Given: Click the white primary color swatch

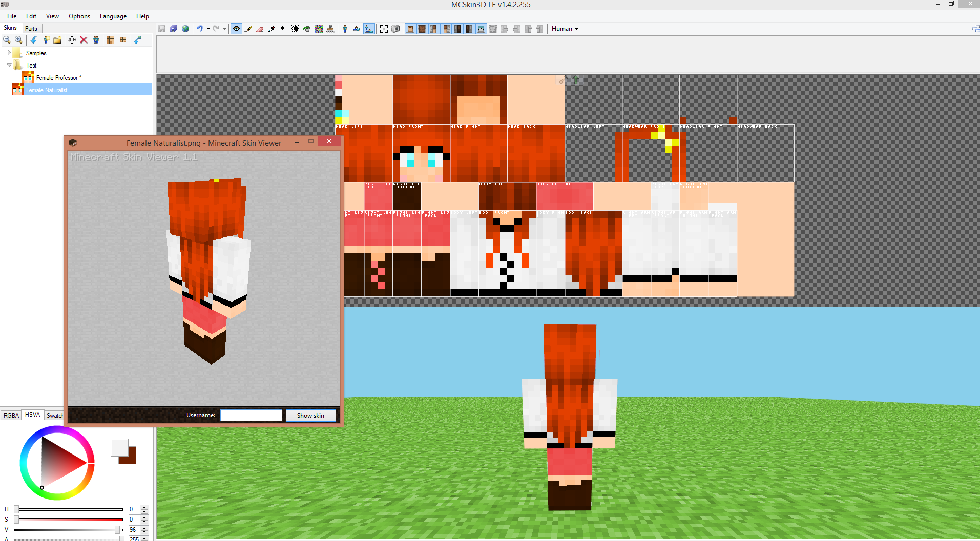Looking at the screenshot, I should pyautogui.click(x=119, y=447).
